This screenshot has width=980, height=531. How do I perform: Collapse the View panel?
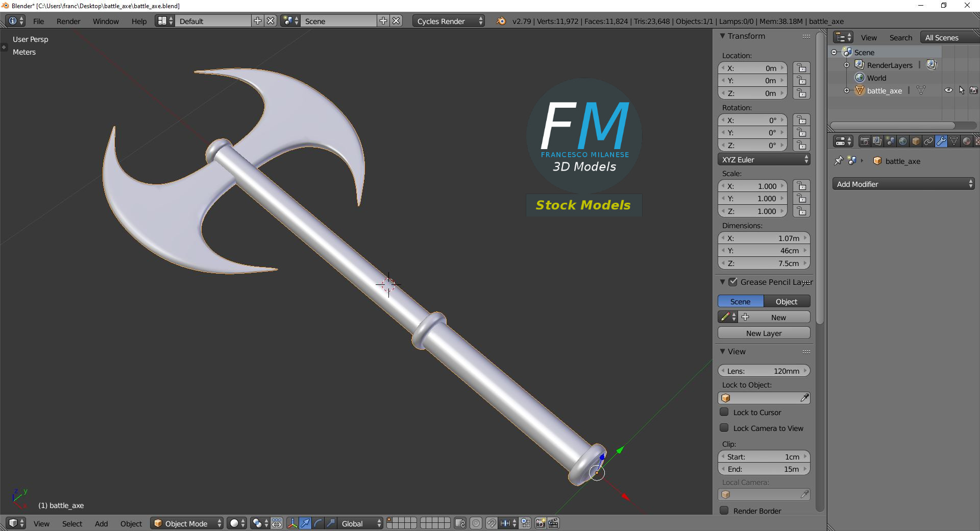pyautogui.click(x=722, y=351)
